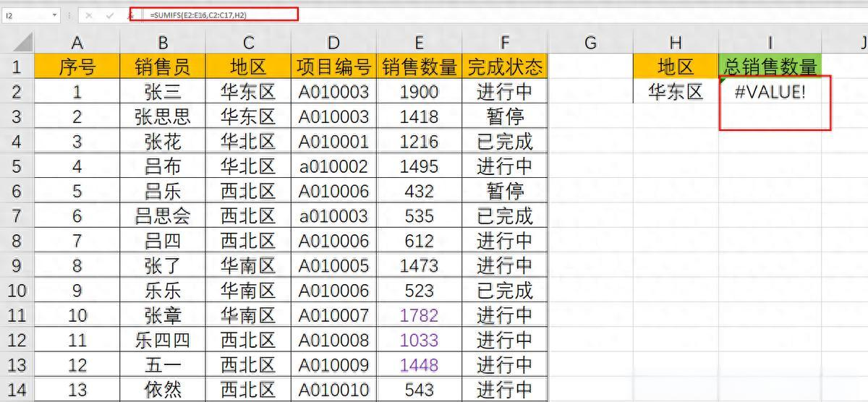Select row 10 header
Screen dimensions: 868x402
[17, 291]
